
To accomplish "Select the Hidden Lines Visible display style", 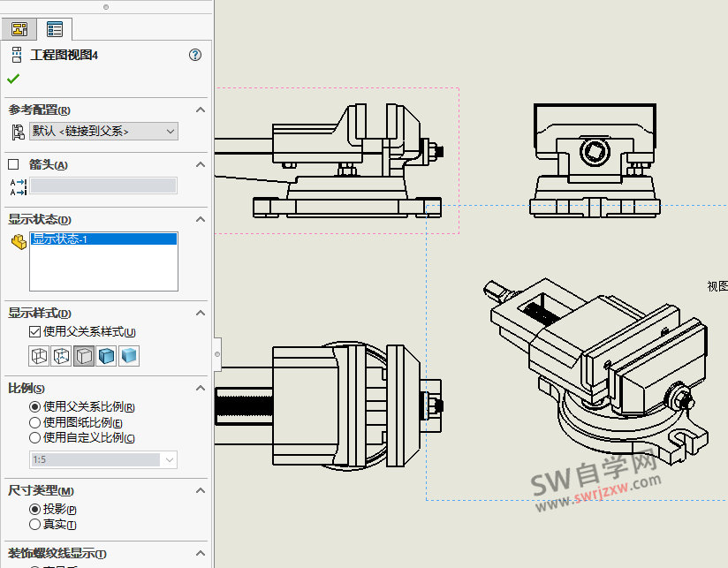I will [x=60, y=355].
